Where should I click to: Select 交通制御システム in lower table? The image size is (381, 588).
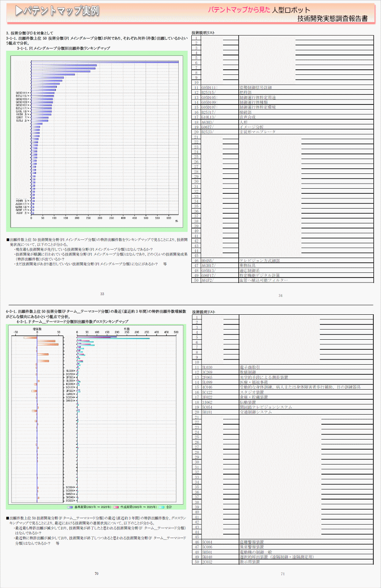click(x=256, y=412)
